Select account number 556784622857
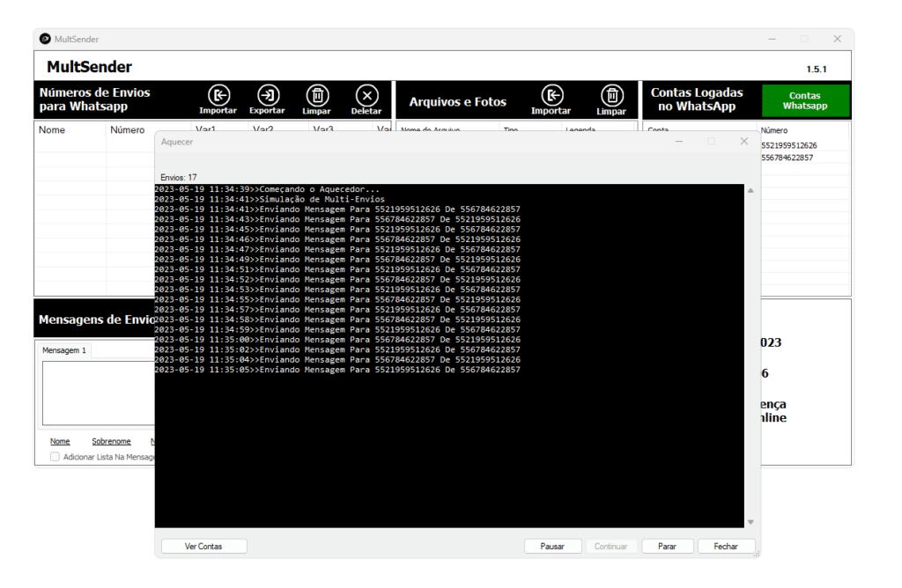 pyautogui.click(x=787, y=158)
